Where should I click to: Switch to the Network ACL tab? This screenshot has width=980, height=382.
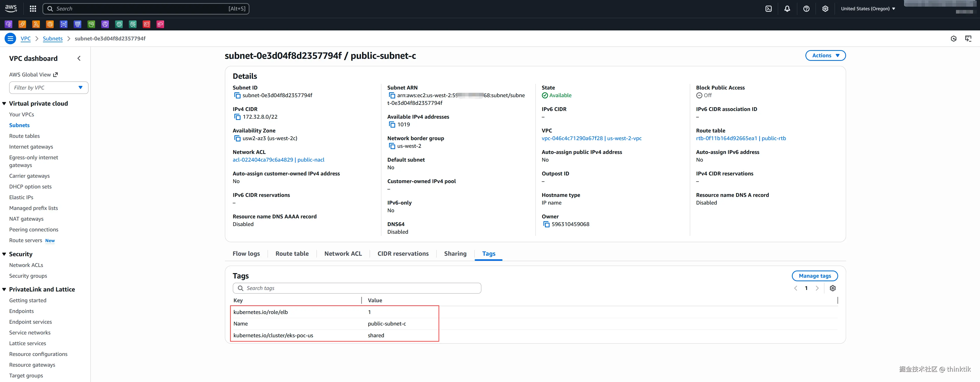(343, 253)
